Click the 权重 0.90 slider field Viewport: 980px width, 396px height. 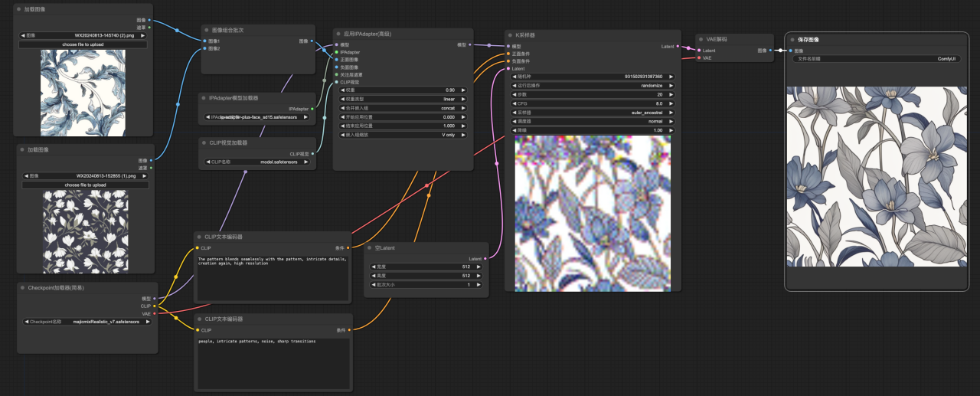(402, 90)
